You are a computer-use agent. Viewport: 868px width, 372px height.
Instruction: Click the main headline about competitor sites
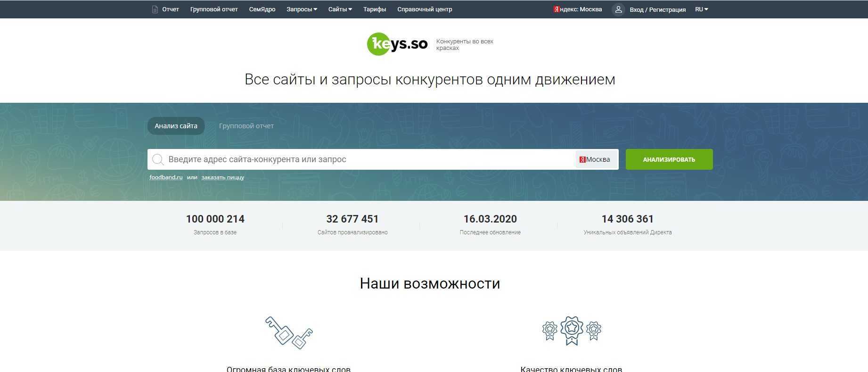(x=430, y=79)
